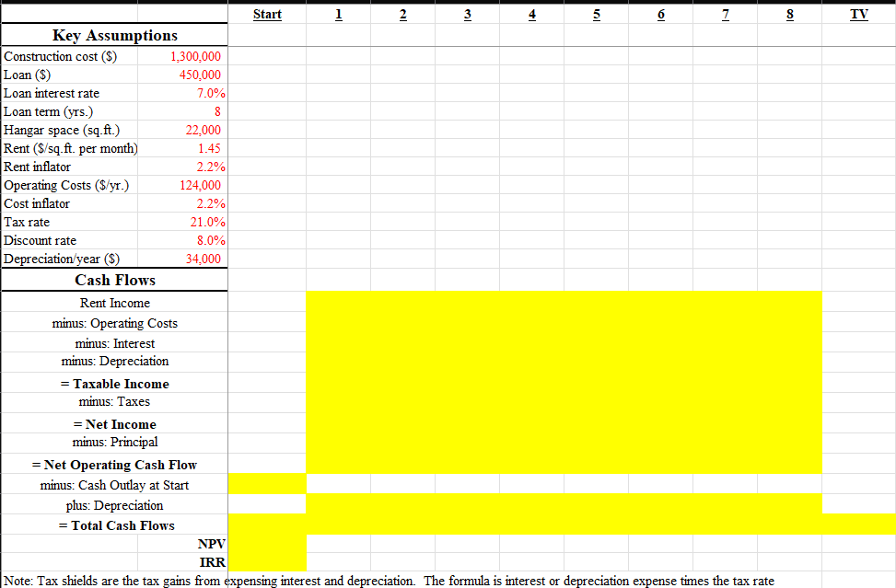Click the Loan term (yrs.) label
This screenshot has width=896, height=588.
click(x=48, y=111)
